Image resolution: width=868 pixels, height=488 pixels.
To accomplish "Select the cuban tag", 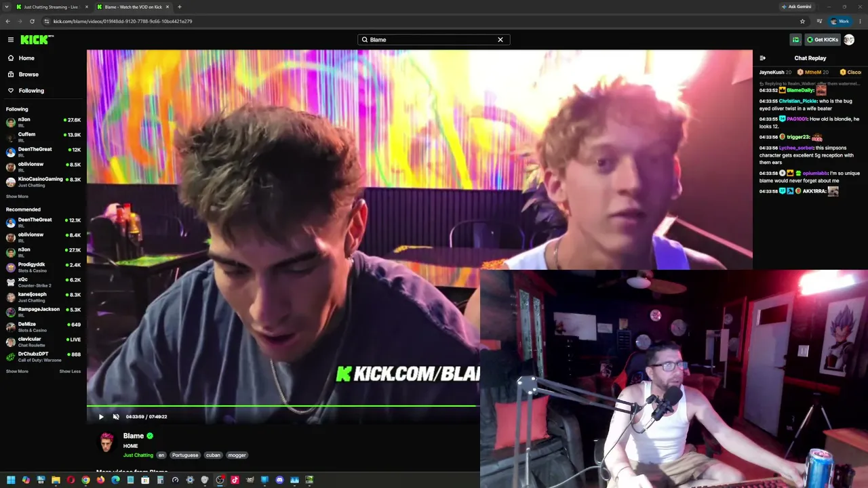I will coord(213,455).
